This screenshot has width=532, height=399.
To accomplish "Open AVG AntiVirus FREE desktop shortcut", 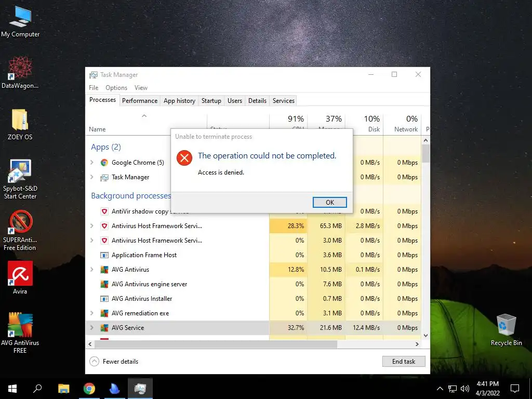I will (x=20, y=333).
